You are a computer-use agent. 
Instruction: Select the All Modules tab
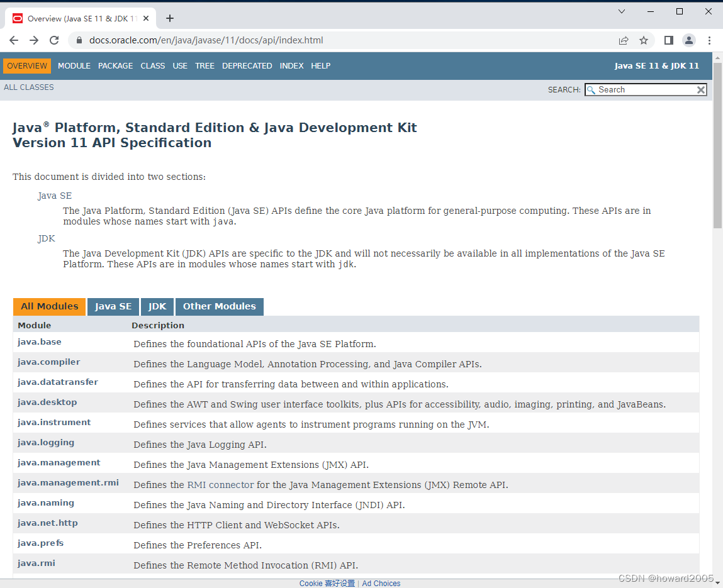[49, 306]
